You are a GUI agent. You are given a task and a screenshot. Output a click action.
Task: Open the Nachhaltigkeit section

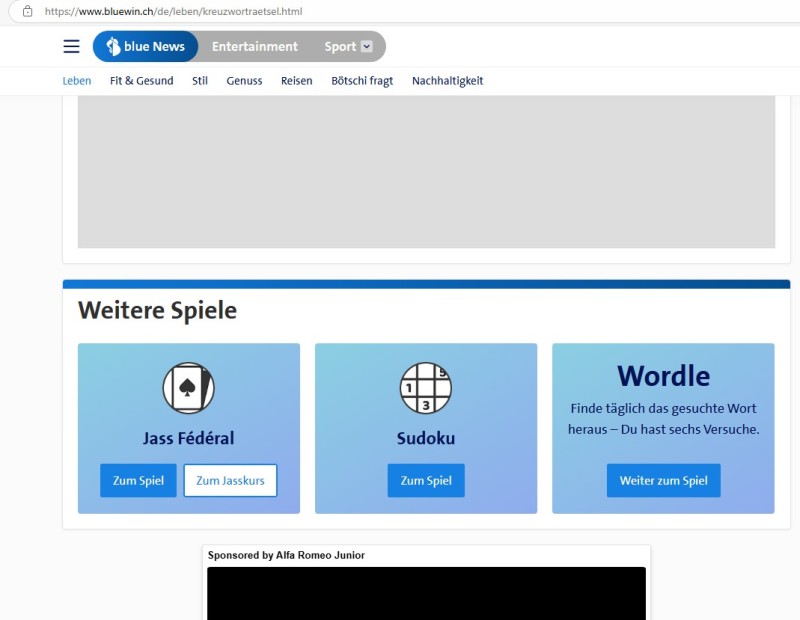pos(447,81)
